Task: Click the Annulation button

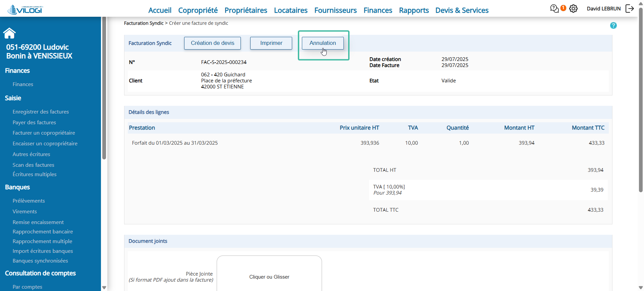Action: (323, 43)
